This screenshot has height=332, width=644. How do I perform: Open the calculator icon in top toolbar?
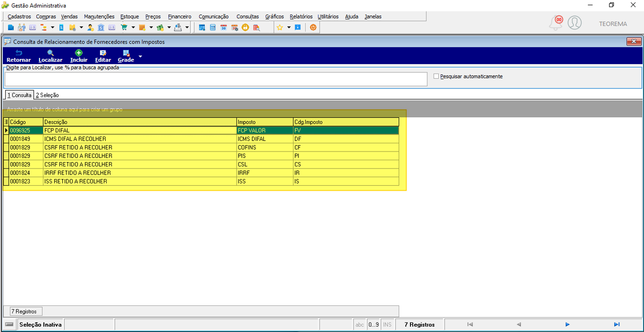tap(212, 28)
